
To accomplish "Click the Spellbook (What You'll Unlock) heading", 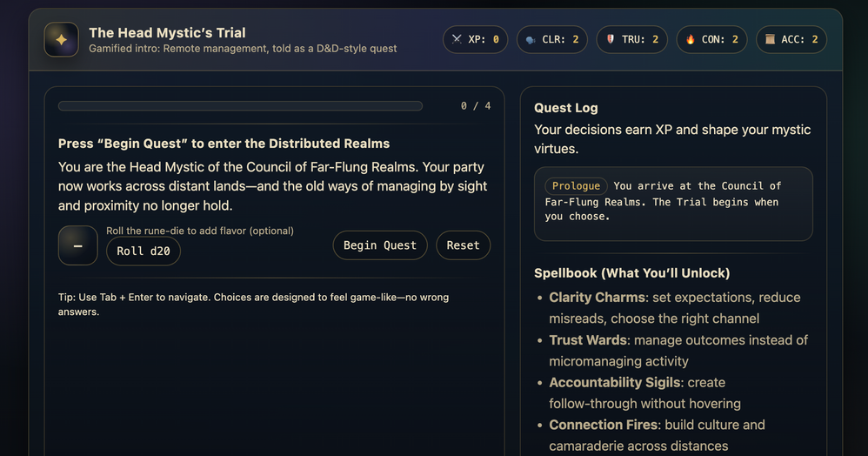I will 631,273.
